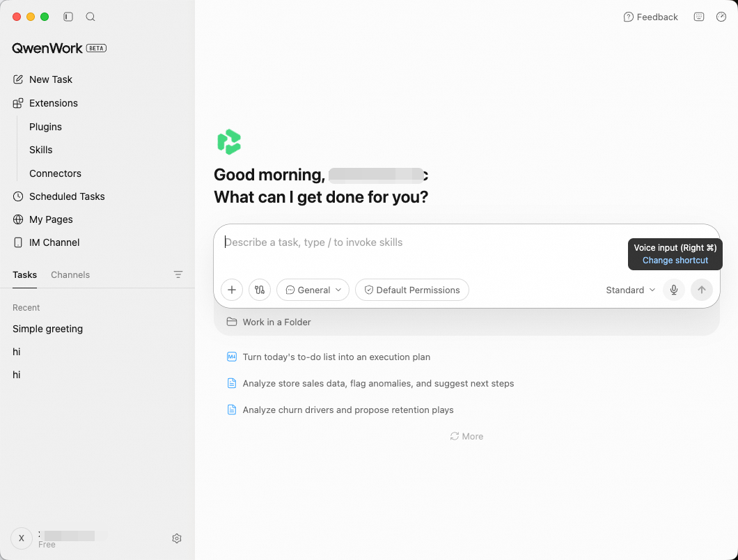Select the store sales data analysis suggestion

(378, 383)
